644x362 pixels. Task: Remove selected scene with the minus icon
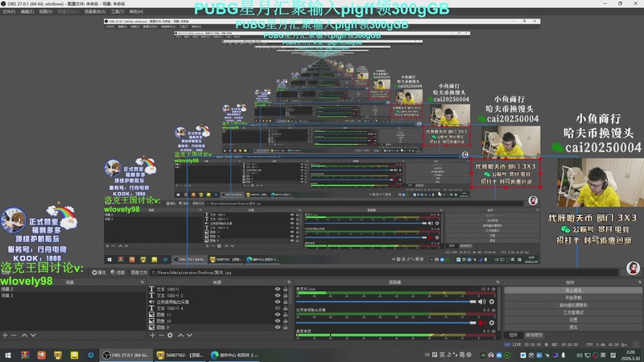coord(14,335)
